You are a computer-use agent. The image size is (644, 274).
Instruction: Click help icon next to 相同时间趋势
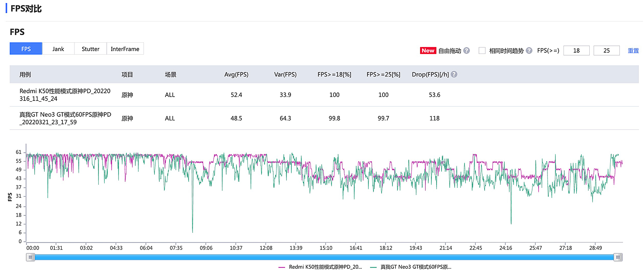tap(529, 51)
